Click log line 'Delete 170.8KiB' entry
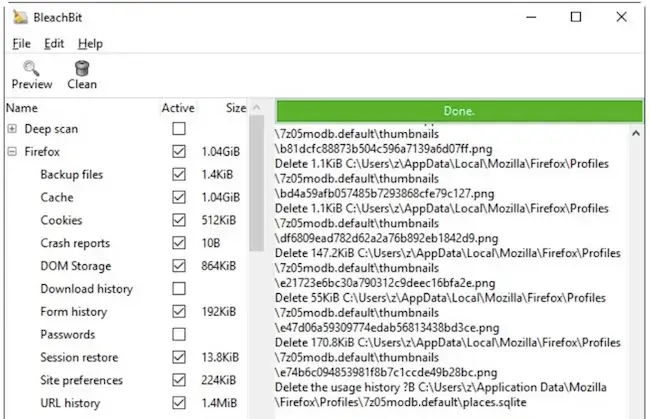Viewport: 650px width, 419px height. coord(448,343)
